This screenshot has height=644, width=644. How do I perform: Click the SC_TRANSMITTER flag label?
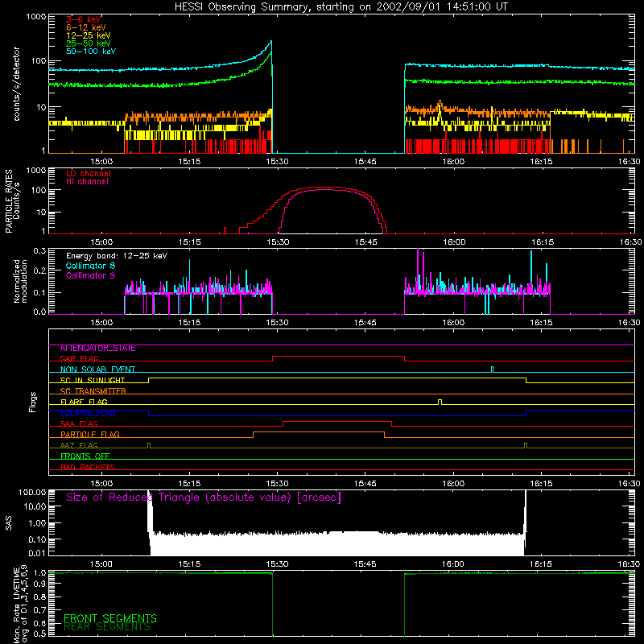93,391
